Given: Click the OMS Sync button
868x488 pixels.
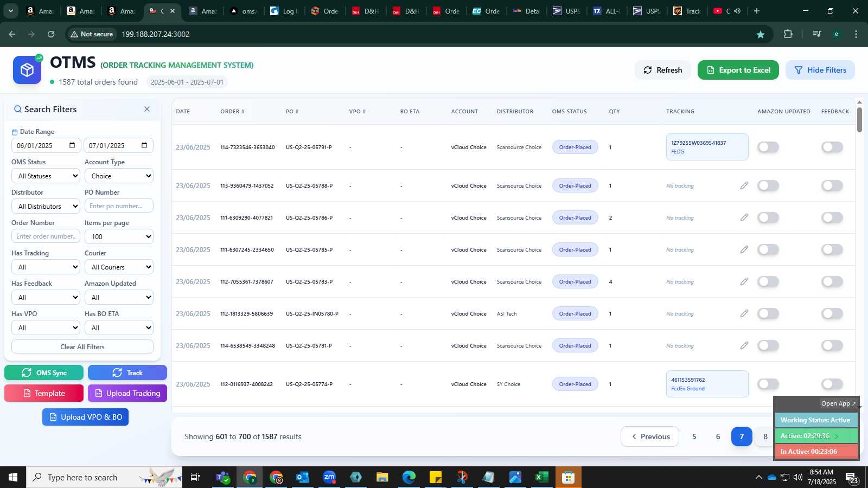Looking at the screenshot, I should click(44, 373).
